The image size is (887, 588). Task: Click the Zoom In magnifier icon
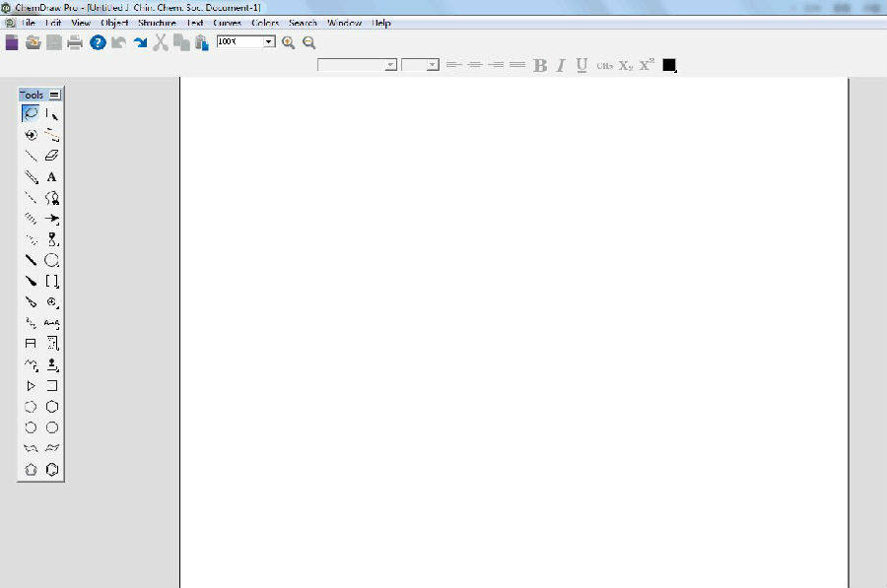tap(288, 42)
